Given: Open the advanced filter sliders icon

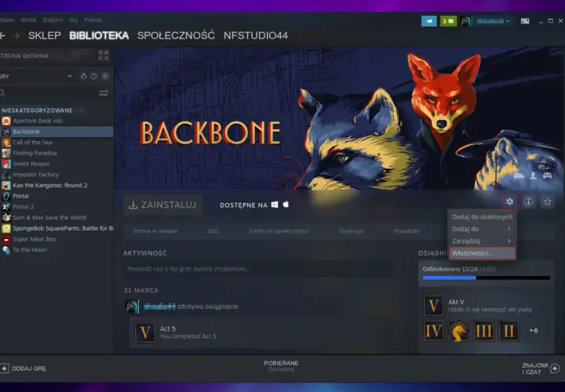Looking at the screenshot, I should point(104,93).
